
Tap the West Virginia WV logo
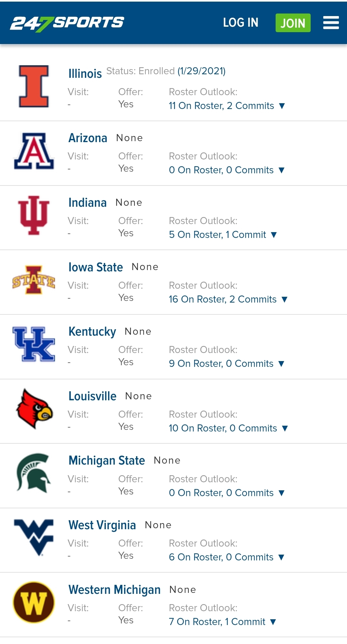(34, 537)
